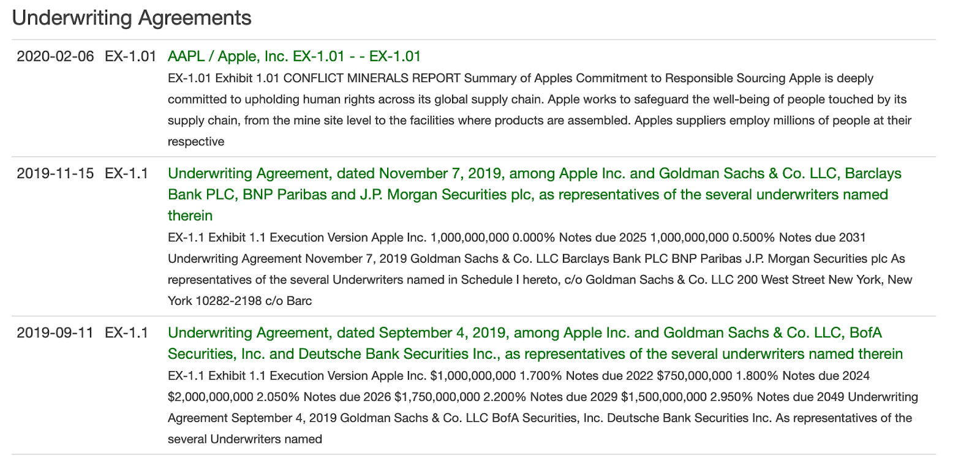Click 'Bank PLC, BNP Paribas' line of November link

528,194
